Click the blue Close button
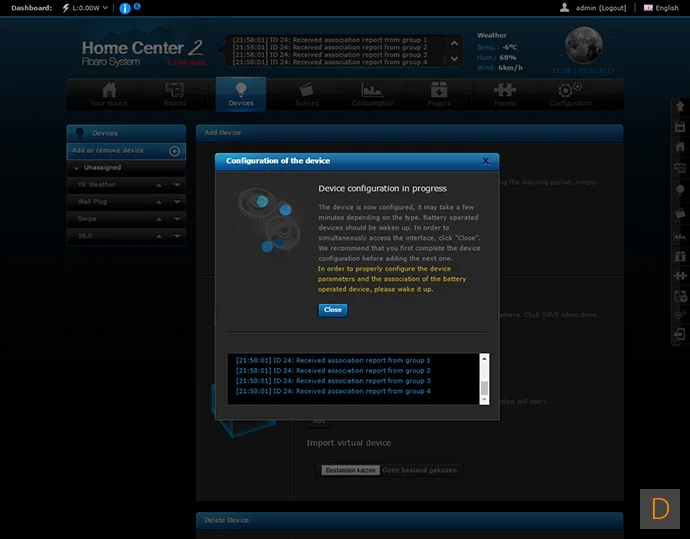690x539 pixels. tap(333, 310)
